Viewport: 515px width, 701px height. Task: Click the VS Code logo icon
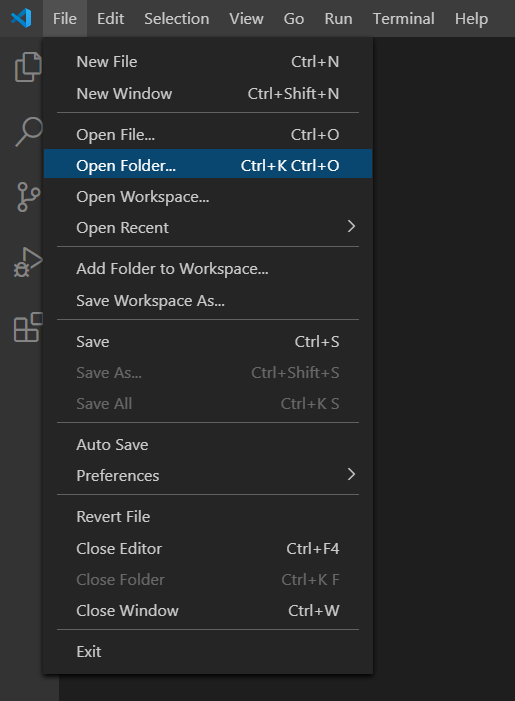coord(21,18)
